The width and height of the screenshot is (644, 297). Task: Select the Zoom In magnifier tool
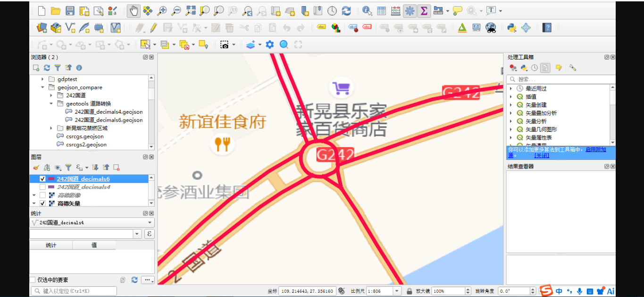(162, 11)
